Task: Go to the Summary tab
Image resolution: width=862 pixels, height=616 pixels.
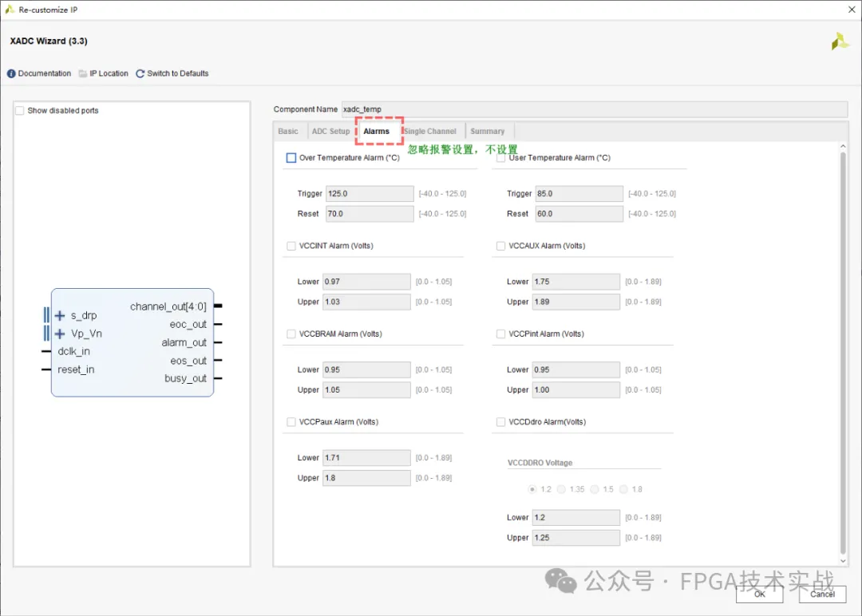Action: click(487, 132)
